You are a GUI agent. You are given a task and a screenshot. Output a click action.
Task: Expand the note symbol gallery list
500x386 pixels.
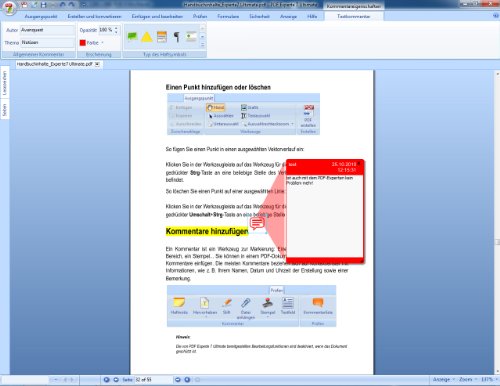point(202,44)
